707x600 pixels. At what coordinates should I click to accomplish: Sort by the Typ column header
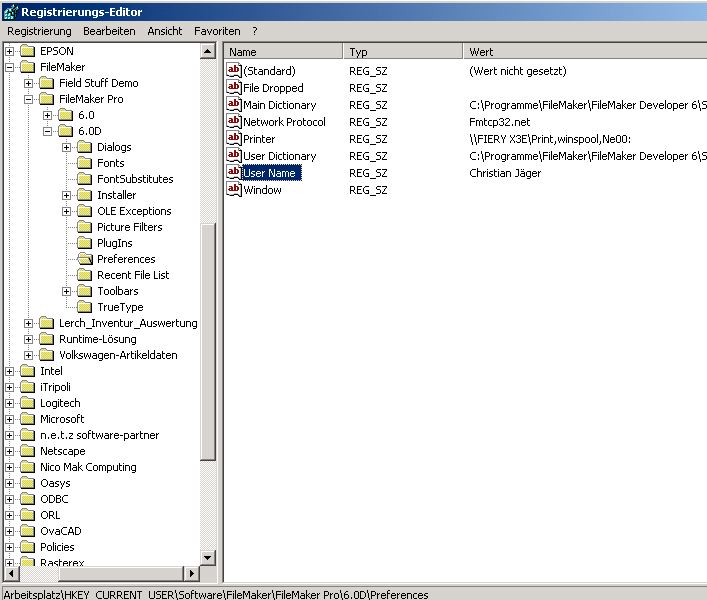(x=403, y=52)
